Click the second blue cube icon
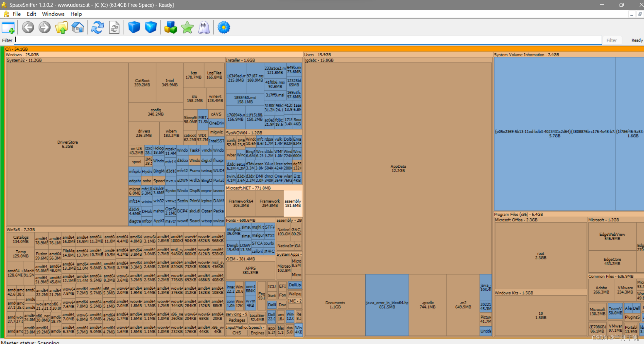Screen dimensions: 644x344 coord(151,28)
